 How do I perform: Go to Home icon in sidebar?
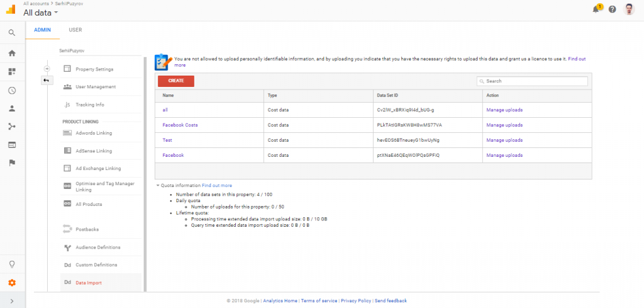point(12,53)
